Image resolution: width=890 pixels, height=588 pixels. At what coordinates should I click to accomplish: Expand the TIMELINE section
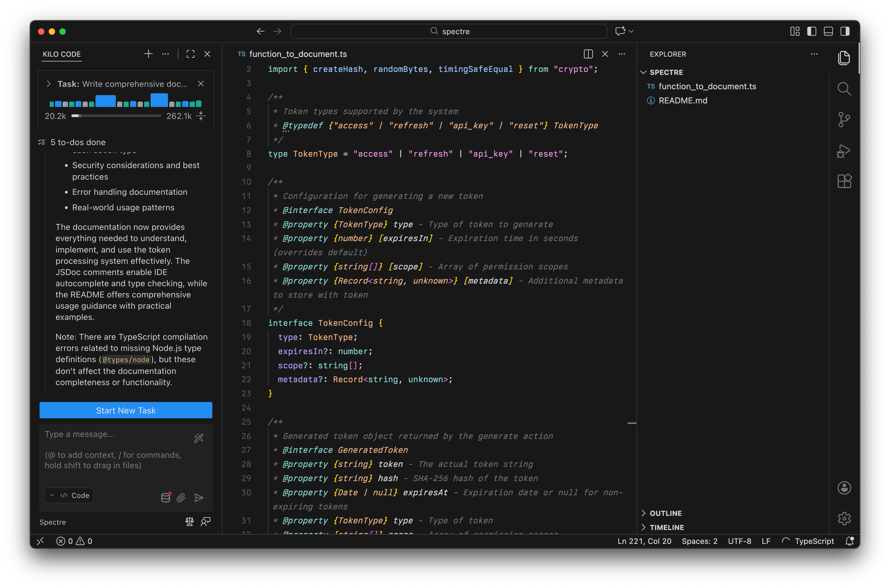(666, 527)
